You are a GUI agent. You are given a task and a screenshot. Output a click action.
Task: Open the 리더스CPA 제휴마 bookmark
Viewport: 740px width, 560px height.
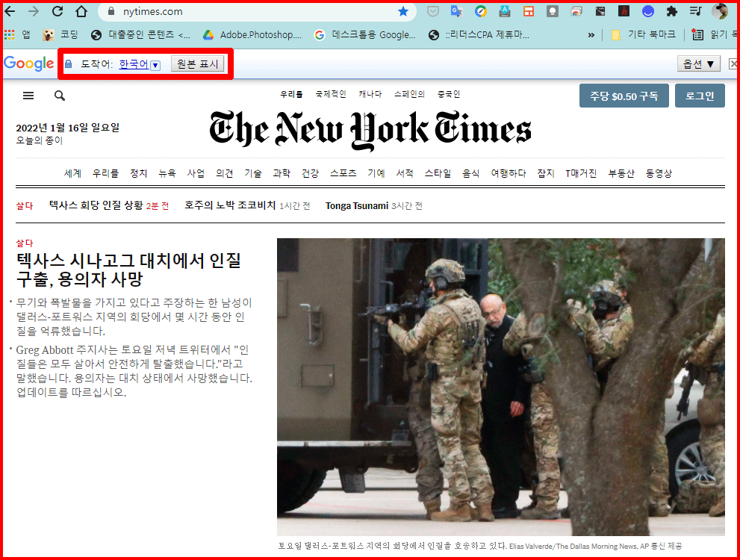tap(479, 35)
